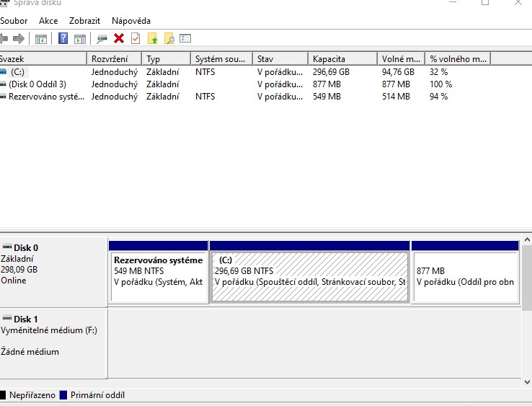Sort by the Volné místo column header

(x=401, y=58)
